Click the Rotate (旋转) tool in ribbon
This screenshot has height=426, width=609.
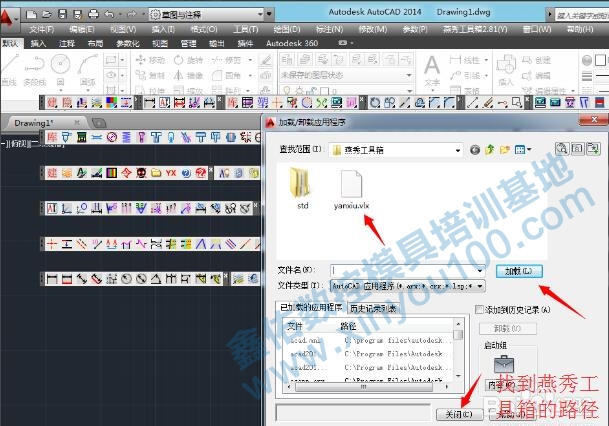[188, 60]
